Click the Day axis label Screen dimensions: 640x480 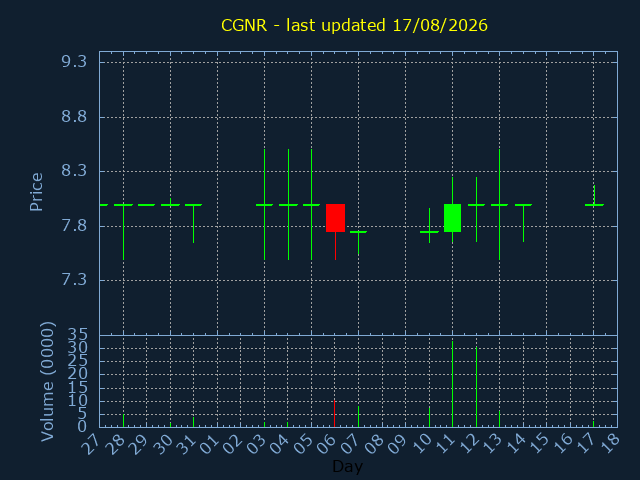pyautogui.click(x=347, y=467)
